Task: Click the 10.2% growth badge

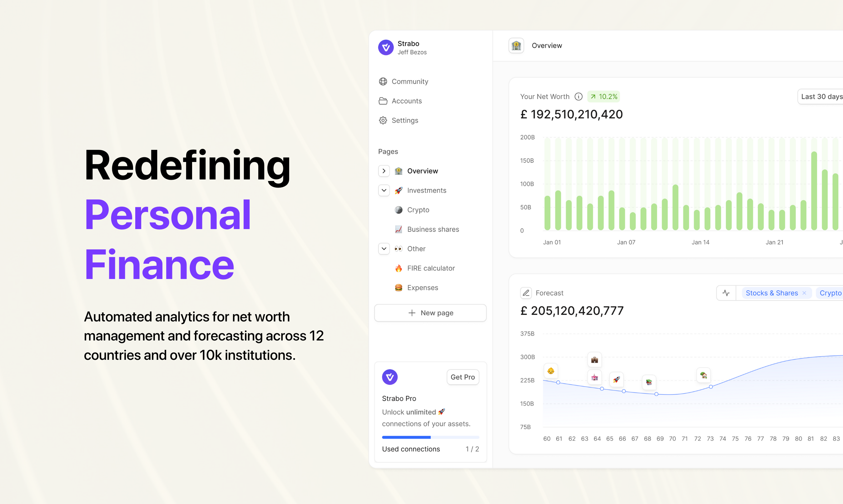Action: [x=603, y=97]
